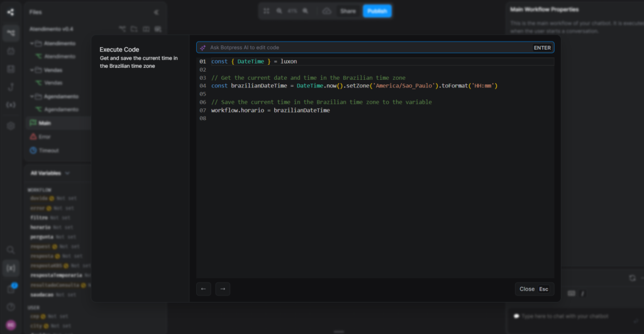Open the settings gear in left sidebar
This screenshot has width=644, height=334.
[11, 126]
